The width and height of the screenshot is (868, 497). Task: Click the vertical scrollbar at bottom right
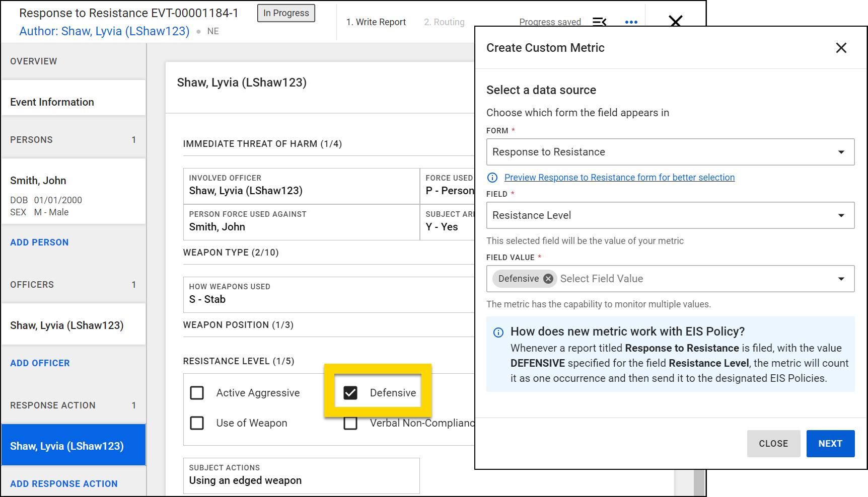[698, 483]
